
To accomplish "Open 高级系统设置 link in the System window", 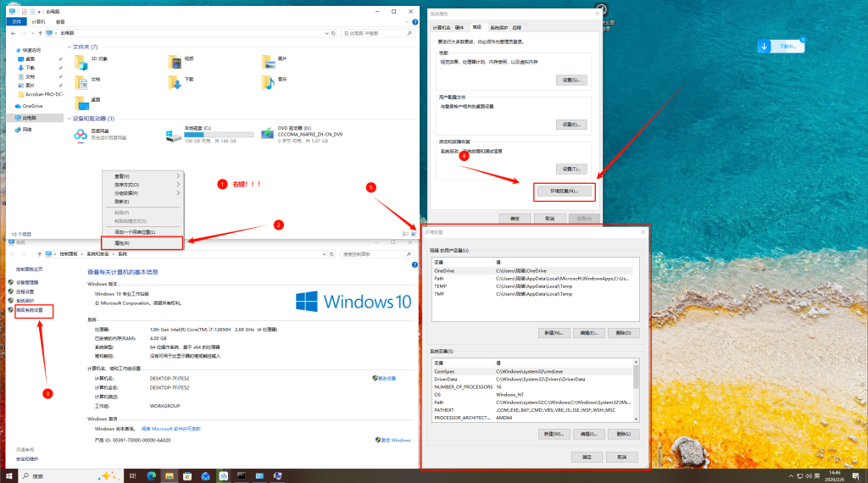I will 30,310.
